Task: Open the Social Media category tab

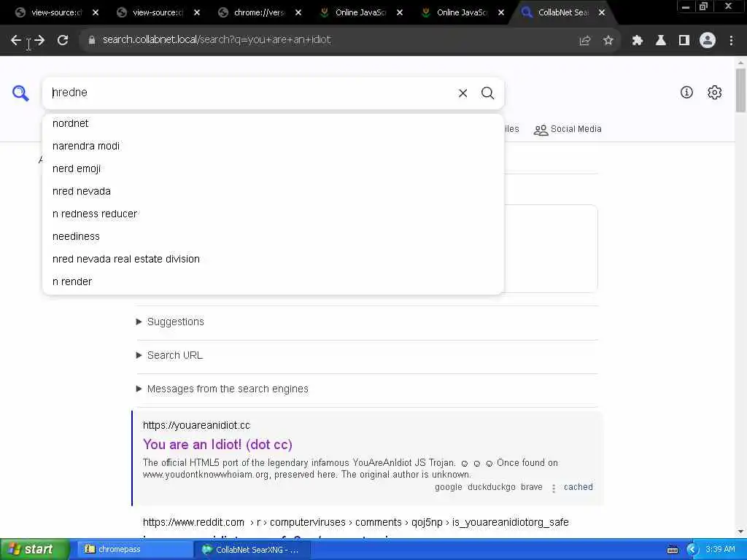Action: coord(568,129)
